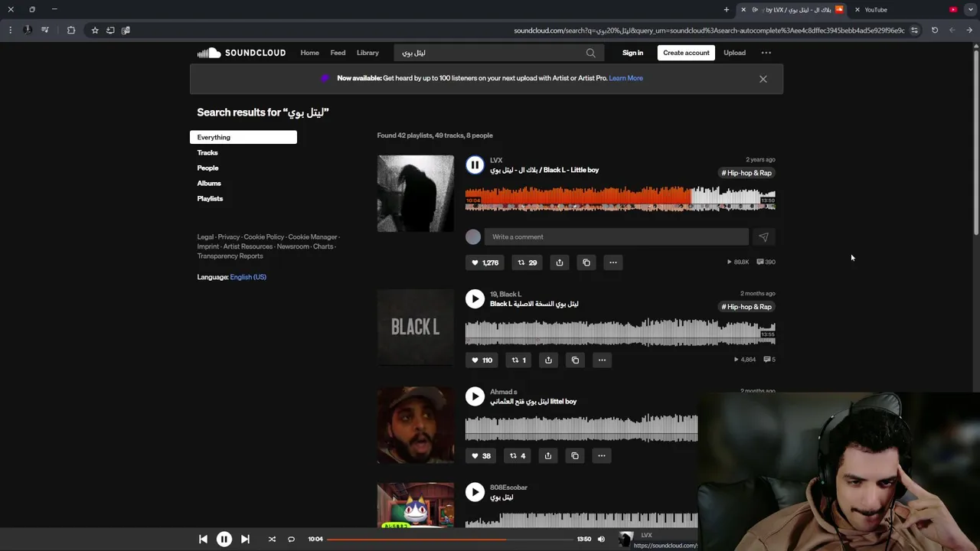980x551 pixels.
Task: Open more options for 19, Black L track
Action: [x=602, y=360]
